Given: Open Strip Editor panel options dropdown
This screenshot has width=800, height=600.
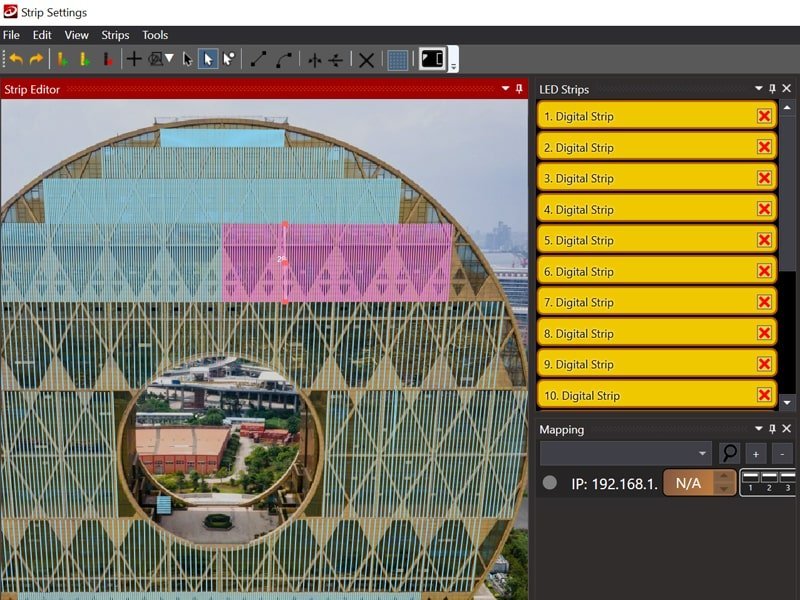Looking at the screenshot, I should [505, 89].
